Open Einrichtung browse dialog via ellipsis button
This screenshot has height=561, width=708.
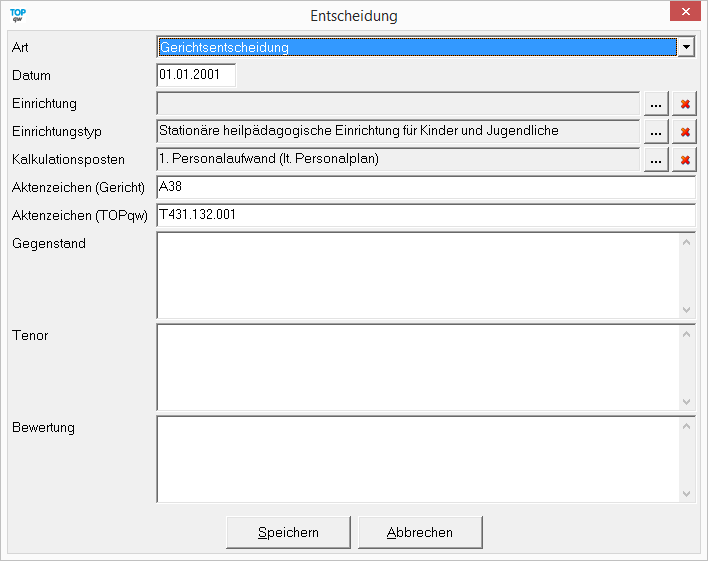pos(656,104)
